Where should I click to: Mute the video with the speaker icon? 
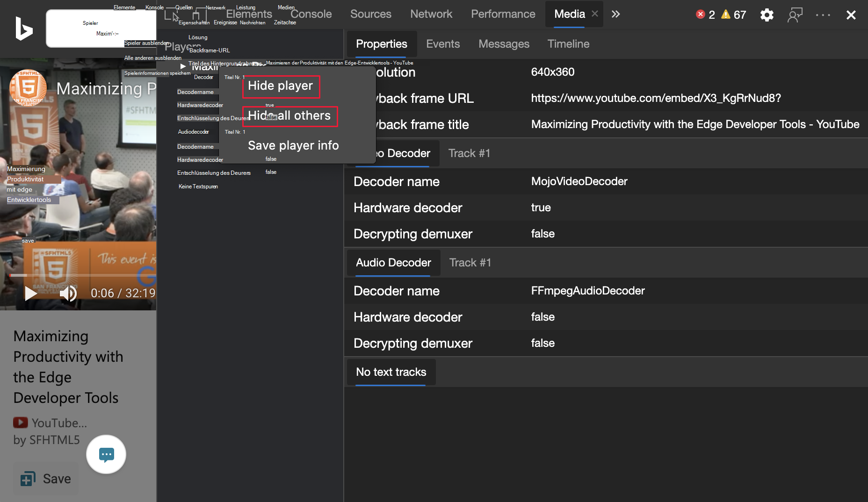68,294
